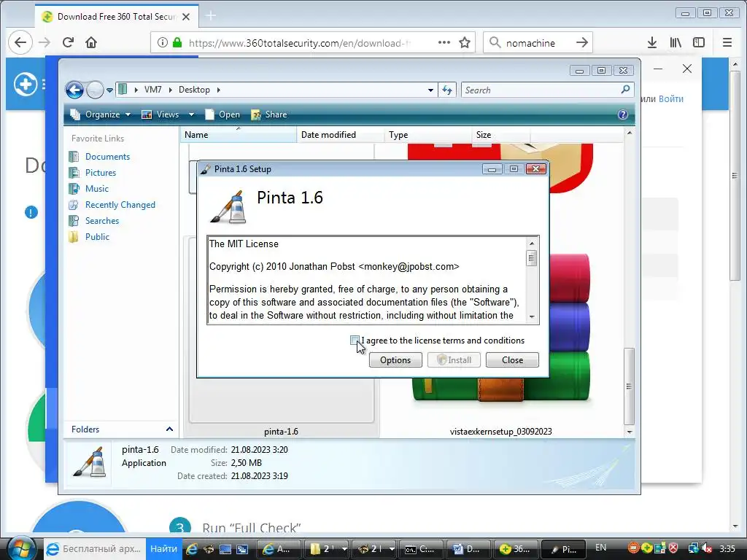Open the Explorer address bar history dropdown
Viewport: 747px width, 560px height.
(x=430, y=90)
